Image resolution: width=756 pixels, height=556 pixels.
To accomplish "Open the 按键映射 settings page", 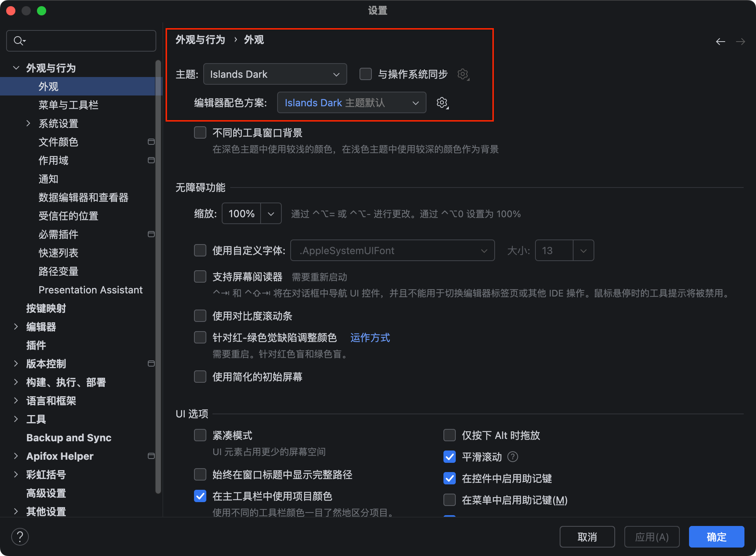I will pos(46,308).
